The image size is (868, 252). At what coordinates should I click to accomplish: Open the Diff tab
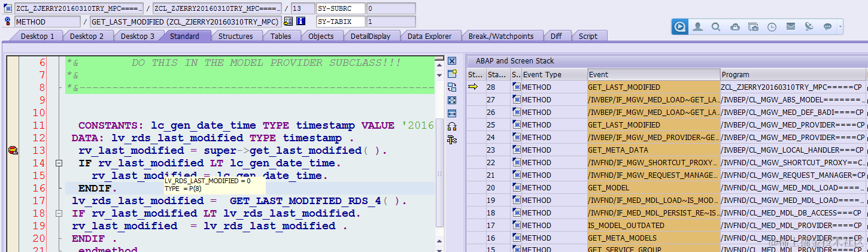pyautogui.click(x=556, y=36)
